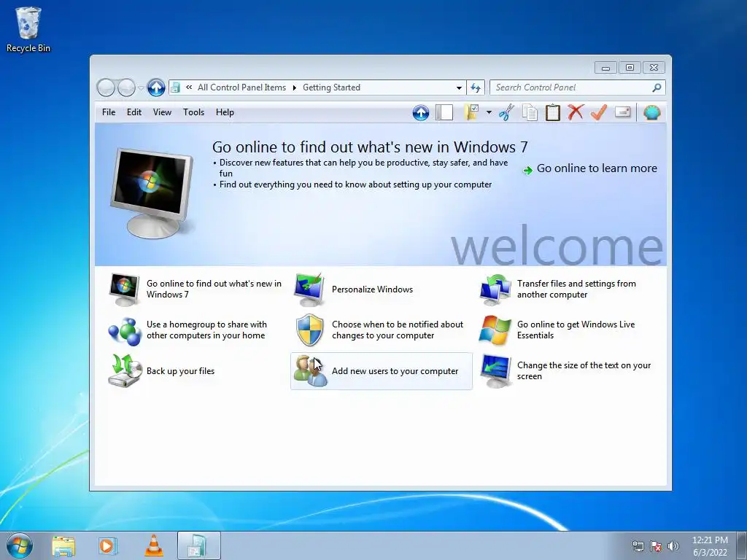Open recent pages dropdown beside Forward
This screenshot has height=560, width=747.
point(141,88)
